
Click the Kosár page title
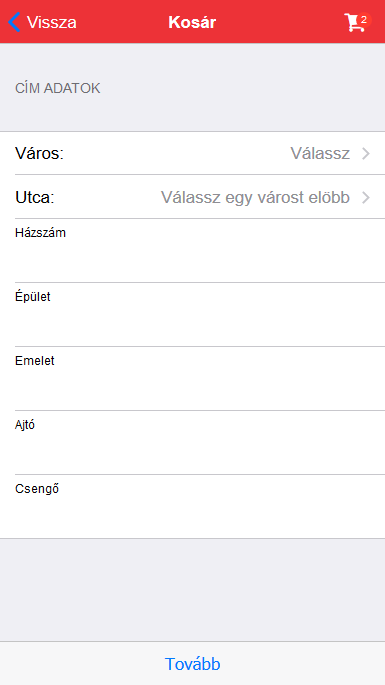tap(192, 22)
